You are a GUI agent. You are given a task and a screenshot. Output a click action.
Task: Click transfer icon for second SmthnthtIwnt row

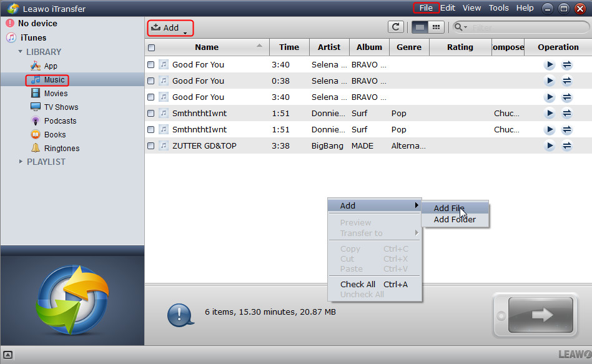pyautogui.click(x=566, y=129)
